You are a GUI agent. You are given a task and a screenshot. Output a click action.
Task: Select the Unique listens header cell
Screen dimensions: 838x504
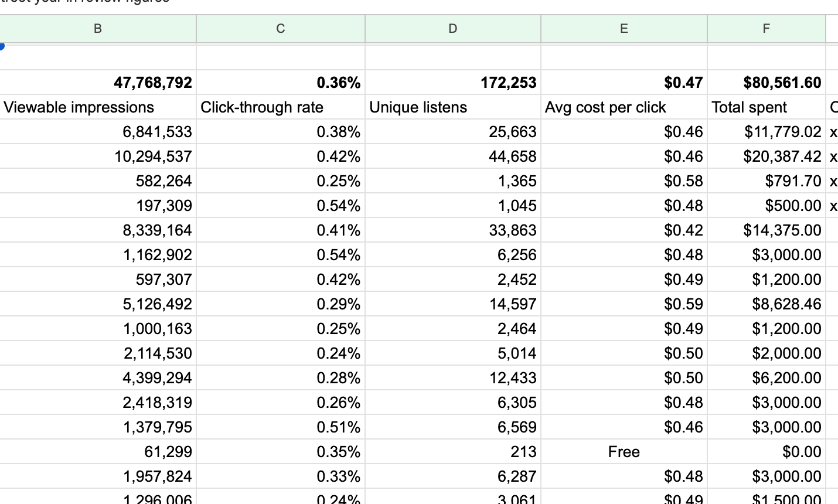coord(452,107)
